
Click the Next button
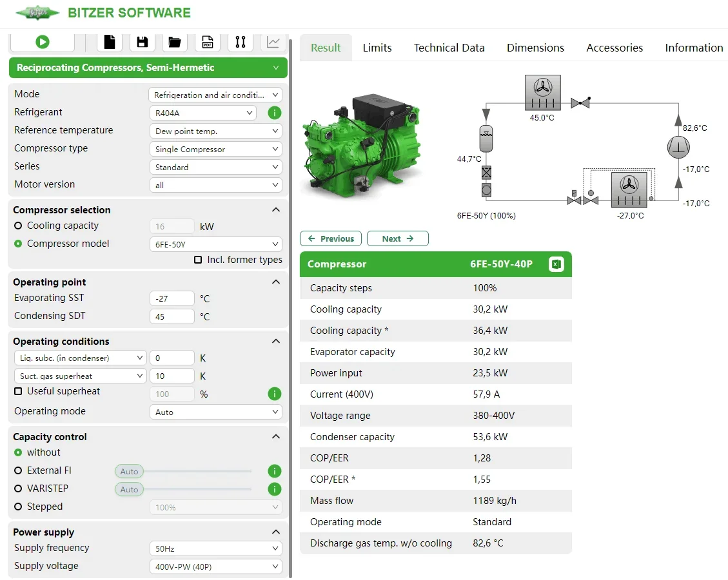tap(397, 238)
